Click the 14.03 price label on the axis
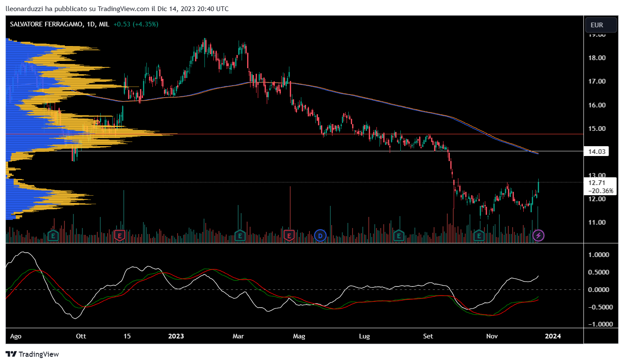This screenshot has height=364, width=624. [596, 151]
